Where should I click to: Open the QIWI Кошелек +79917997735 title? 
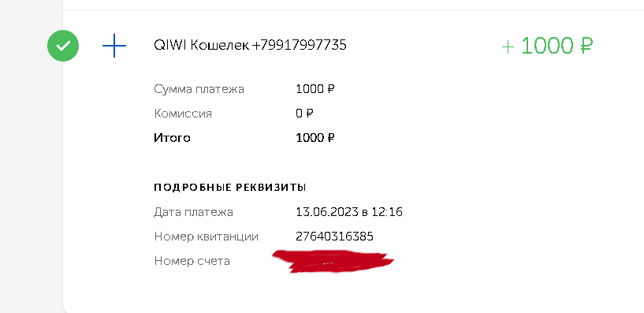point(250,45)
